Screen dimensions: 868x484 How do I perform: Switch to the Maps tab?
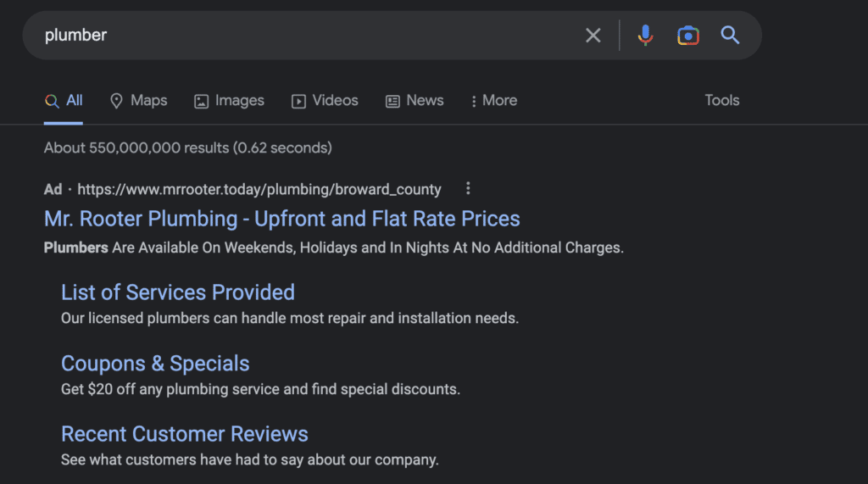pyautogui.click(x=138, y=100)
